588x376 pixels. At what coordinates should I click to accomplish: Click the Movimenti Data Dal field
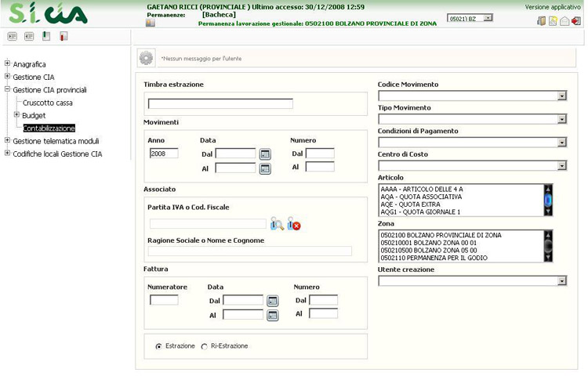[235, 154]
